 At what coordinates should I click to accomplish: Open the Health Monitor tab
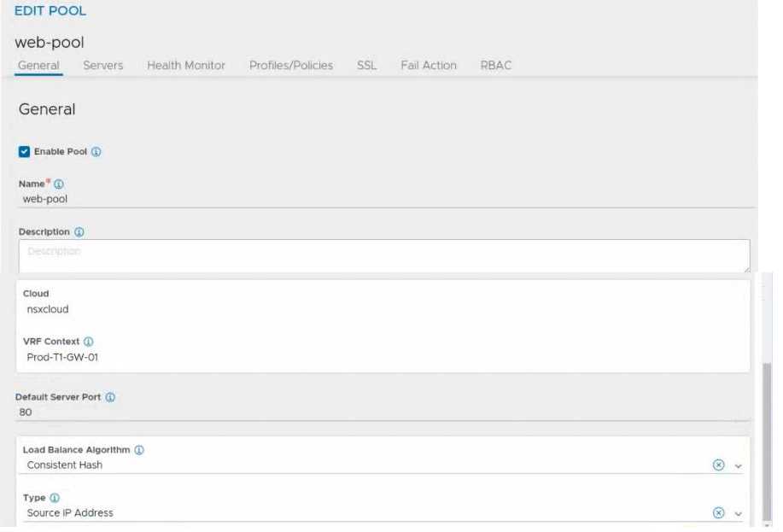185,65
